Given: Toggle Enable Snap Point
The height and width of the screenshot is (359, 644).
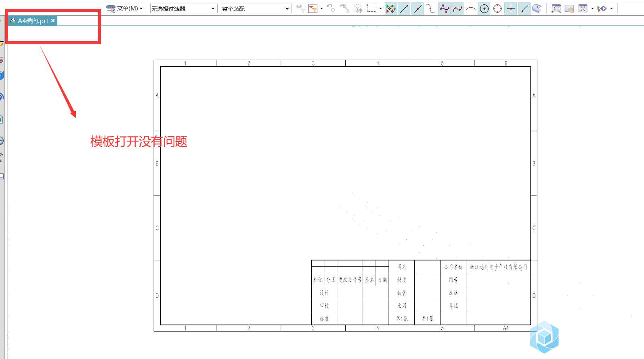Looking at the screenshot, I should coord(391,8).
